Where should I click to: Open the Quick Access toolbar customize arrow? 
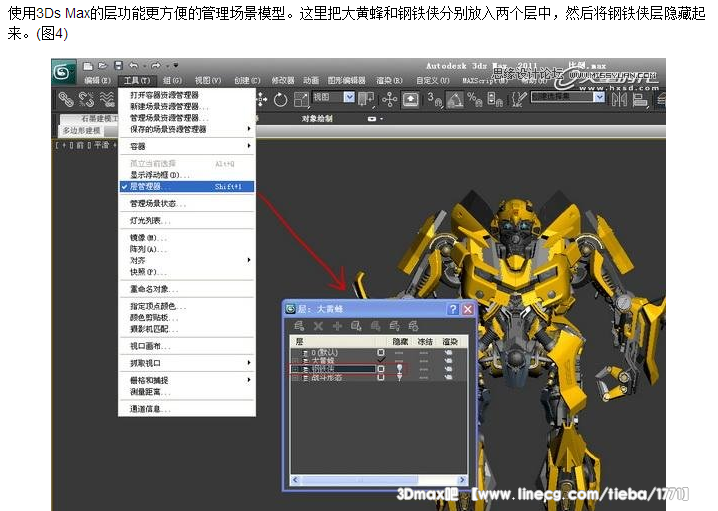[x=176, y=66]
